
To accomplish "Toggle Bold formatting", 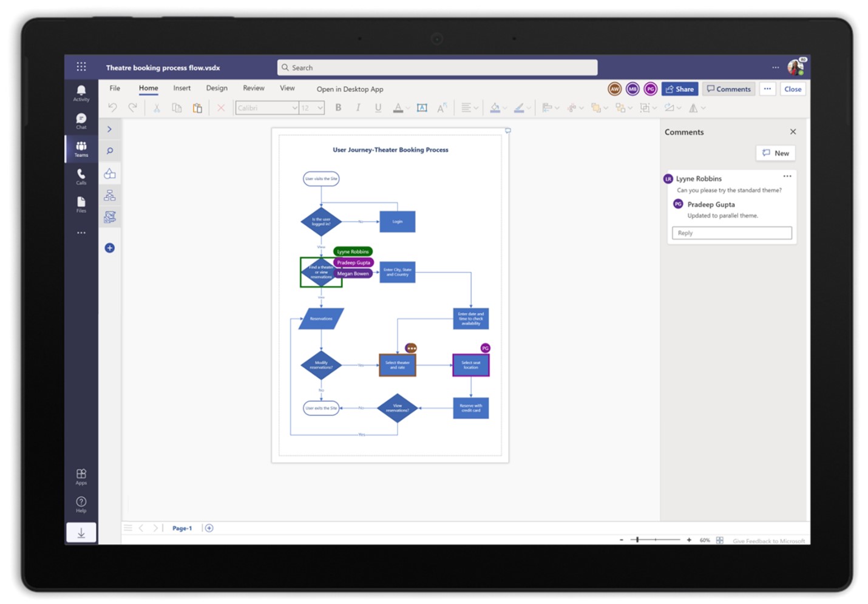I will coord(338,107).
